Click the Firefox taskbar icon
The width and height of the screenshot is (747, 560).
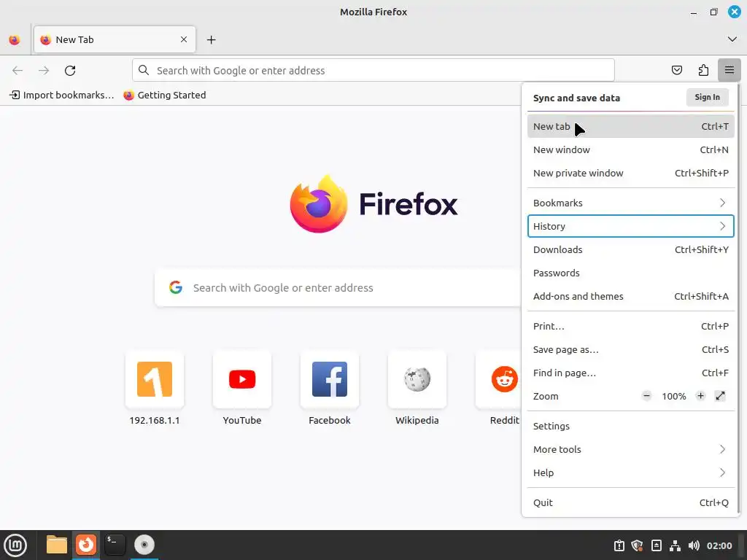click(86, 545)
